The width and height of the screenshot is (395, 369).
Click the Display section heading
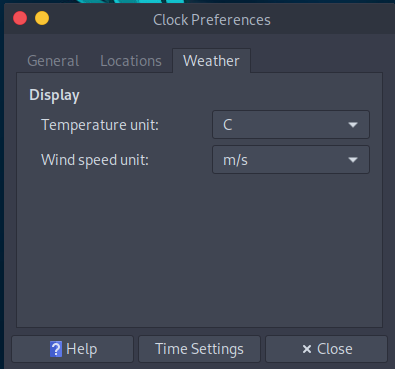coord(54,95)
